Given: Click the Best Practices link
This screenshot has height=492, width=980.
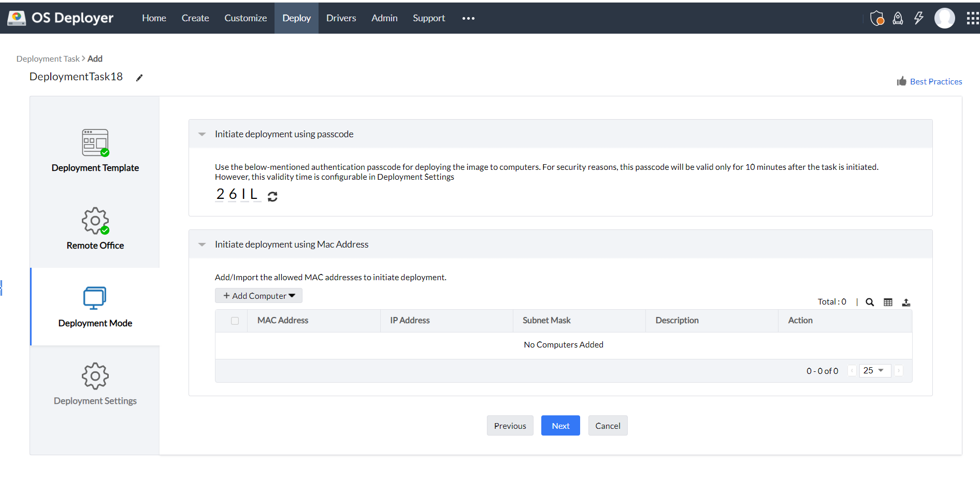Looking at the screenshot, I should coord(935,81).
